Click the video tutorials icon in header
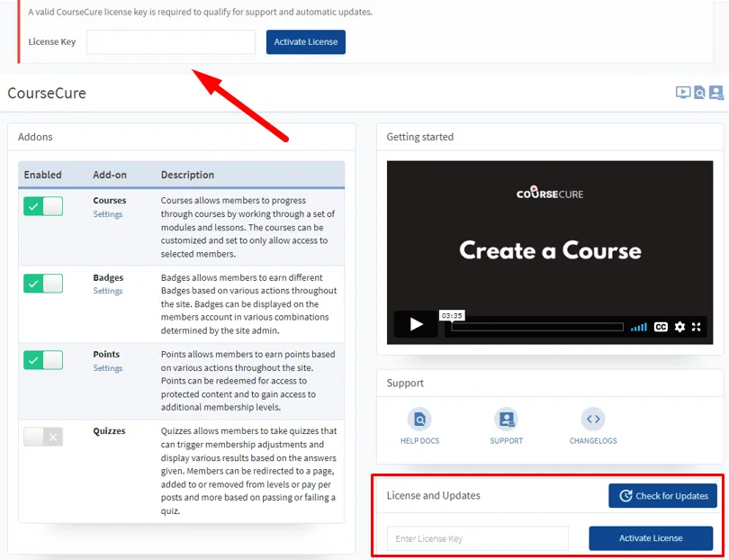The height and width of the screenshot is (560, 729). (x=683, y=93)
